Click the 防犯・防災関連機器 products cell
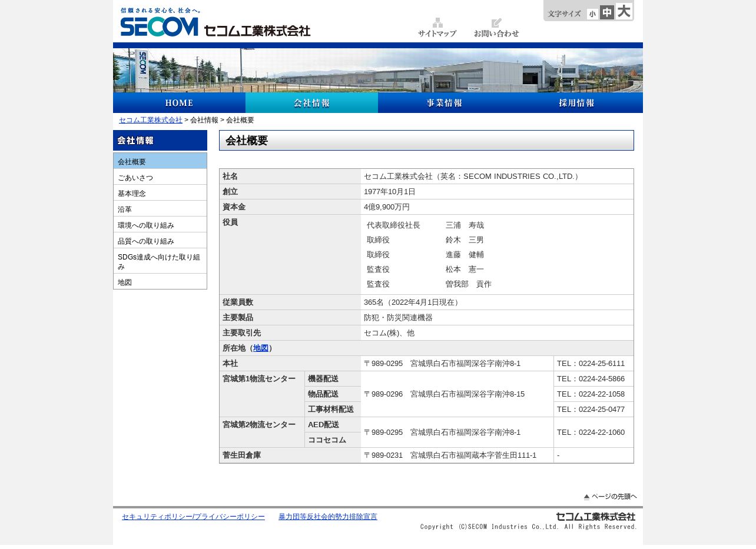The image size is (756, 549). pos(497,318)
